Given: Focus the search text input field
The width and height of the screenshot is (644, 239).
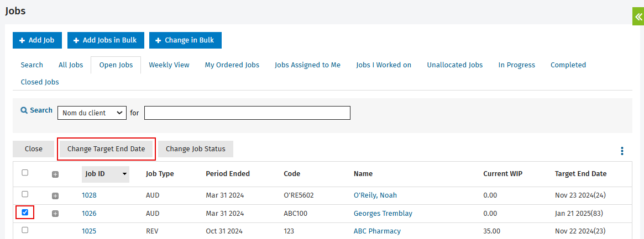Looking at the screenshot, I should pos(247,113).
